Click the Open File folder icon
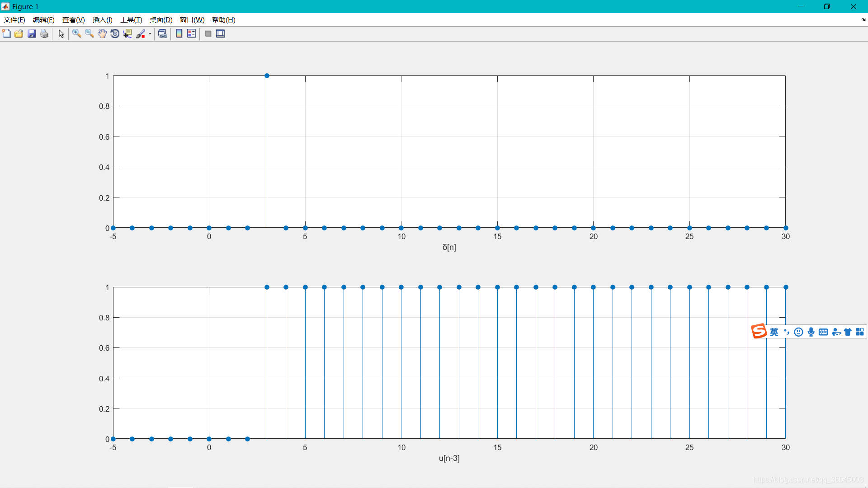 click(x=19, y=34)
